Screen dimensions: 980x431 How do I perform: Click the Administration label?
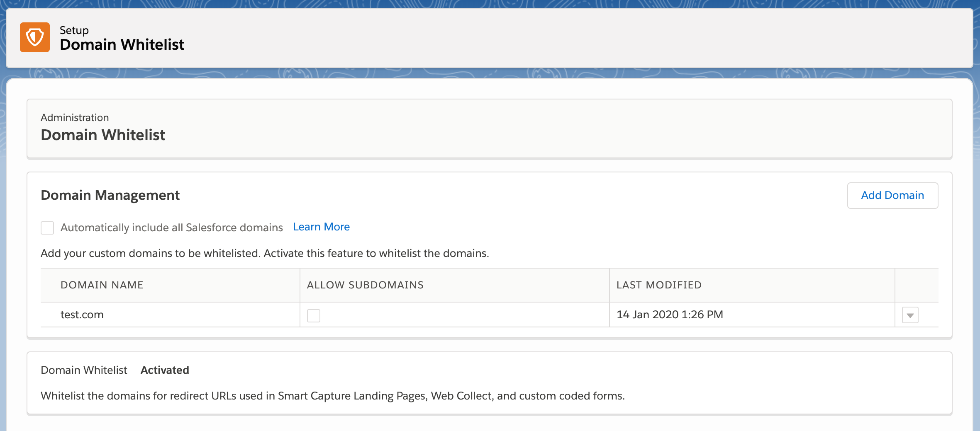(75, 118)
